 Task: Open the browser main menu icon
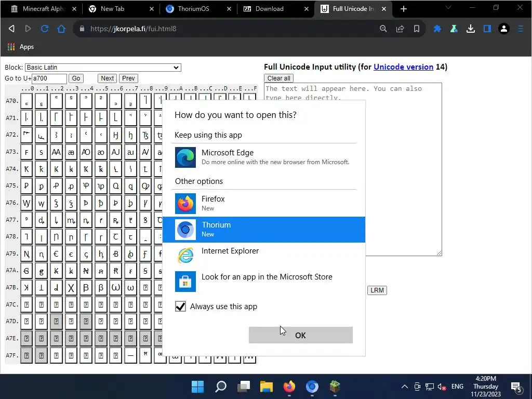click(x=521, y=29)
